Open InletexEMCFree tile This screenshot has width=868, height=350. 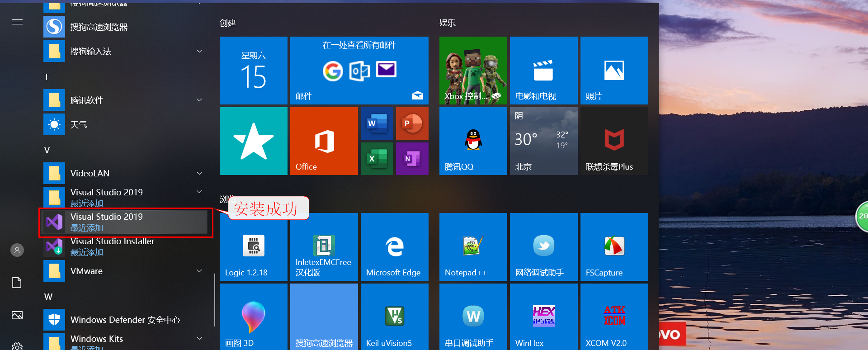click(x=324, y=247)
